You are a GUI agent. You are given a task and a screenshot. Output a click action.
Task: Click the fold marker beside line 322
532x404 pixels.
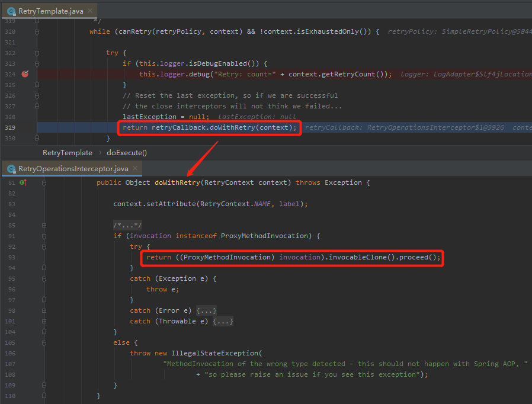[37, 53]
